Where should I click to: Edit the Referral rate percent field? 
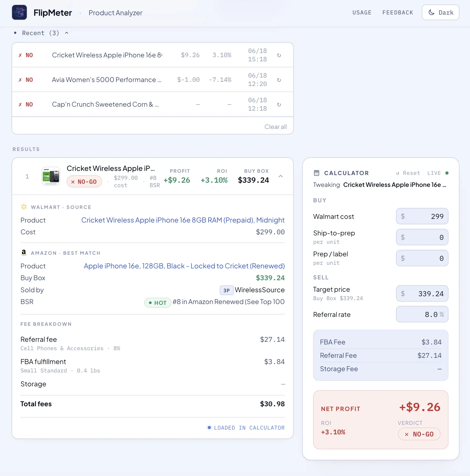coord(422,314)
